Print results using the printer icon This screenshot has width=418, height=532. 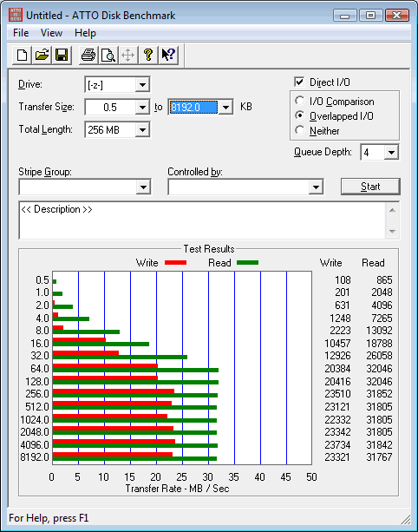coord(88,55)
